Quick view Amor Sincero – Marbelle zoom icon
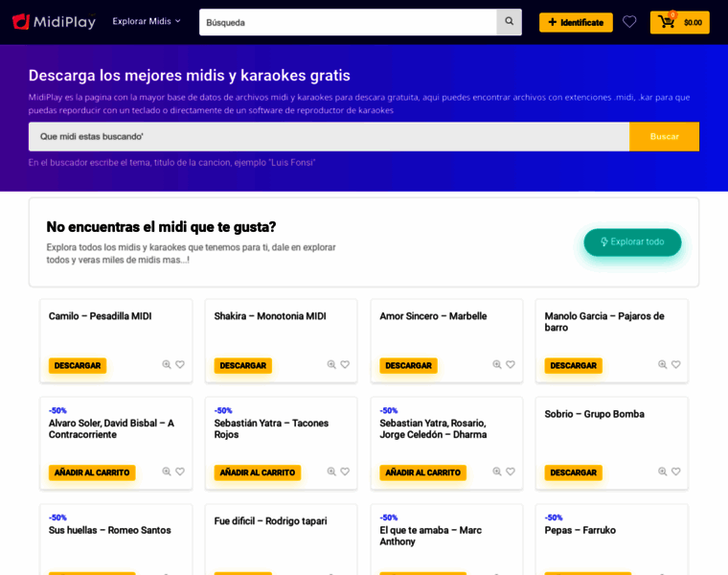The width and height of the screenshot is (728, 575). pyautogui.click(x=497, y=364)
